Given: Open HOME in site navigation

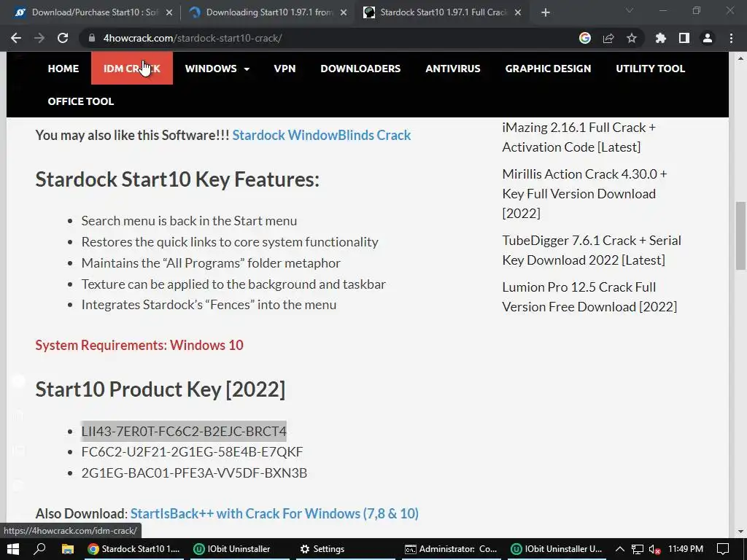Looking at the screenshot, I should [x=63, y=69].
